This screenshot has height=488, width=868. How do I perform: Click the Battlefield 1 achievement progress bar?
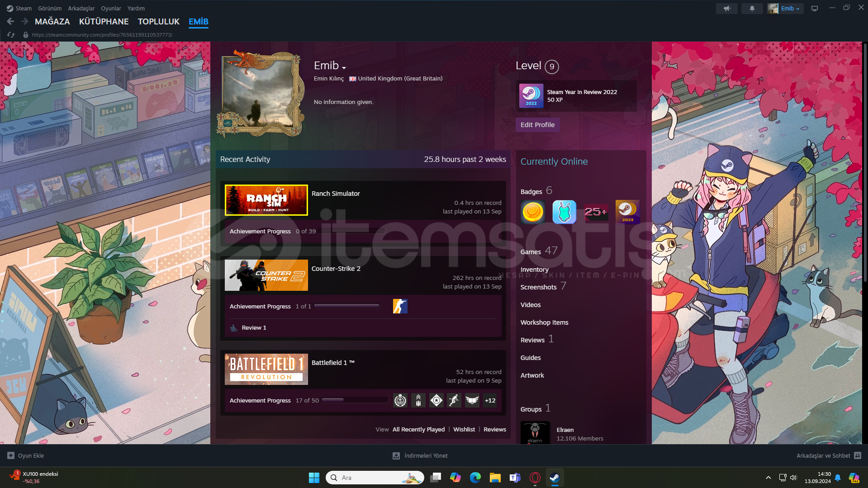click(354, 400)
